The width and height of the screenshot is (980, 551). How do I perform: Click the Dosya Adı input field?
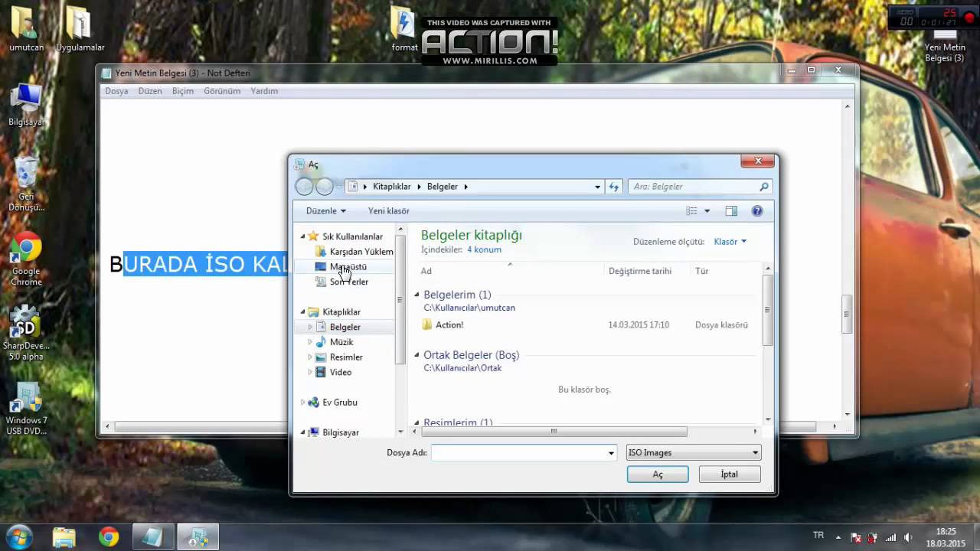coord(518,453)
